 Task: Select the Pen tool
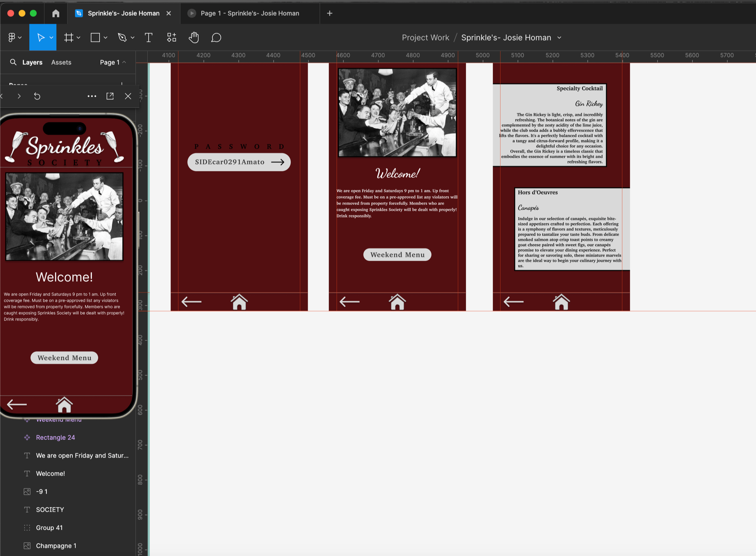tap(122, 37)
